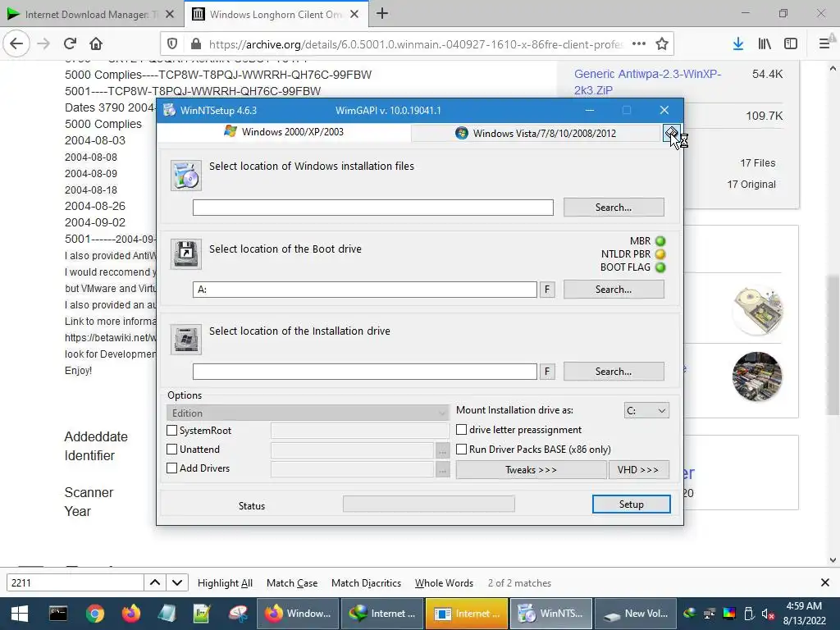Open Firefox Library icon
840x630 pixels.
[765, 44]
